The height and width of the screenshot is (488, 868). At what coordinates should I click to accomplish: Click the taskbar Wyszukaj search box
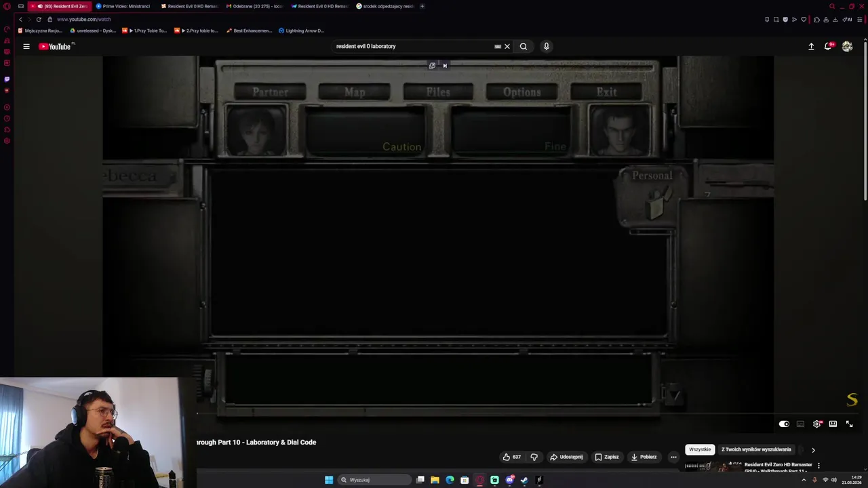coord(375,480)
